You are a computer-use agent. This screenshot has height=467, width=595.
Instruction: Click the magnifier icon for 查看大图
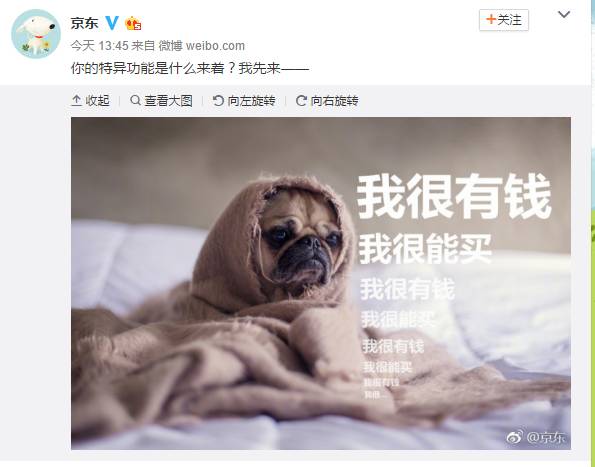pyautogui.click(x=135, y=100)
